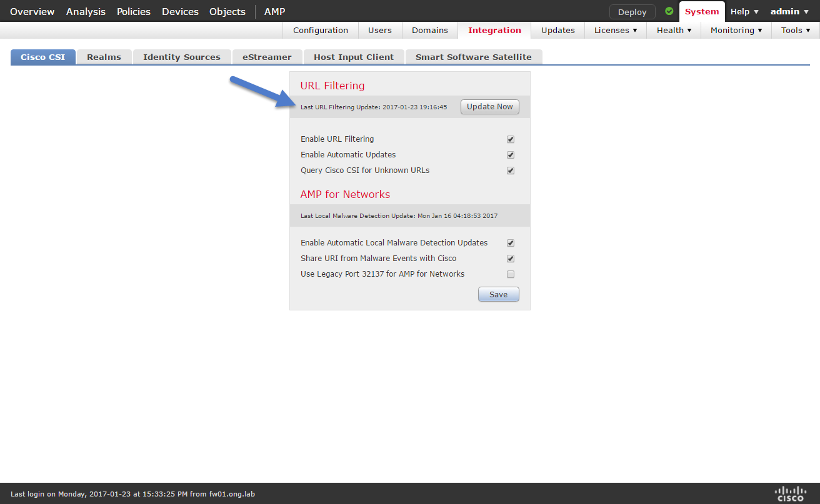Screen dimensions: 820x504
Task: Click the green health status check icon
Action: [x=669, y=11]
